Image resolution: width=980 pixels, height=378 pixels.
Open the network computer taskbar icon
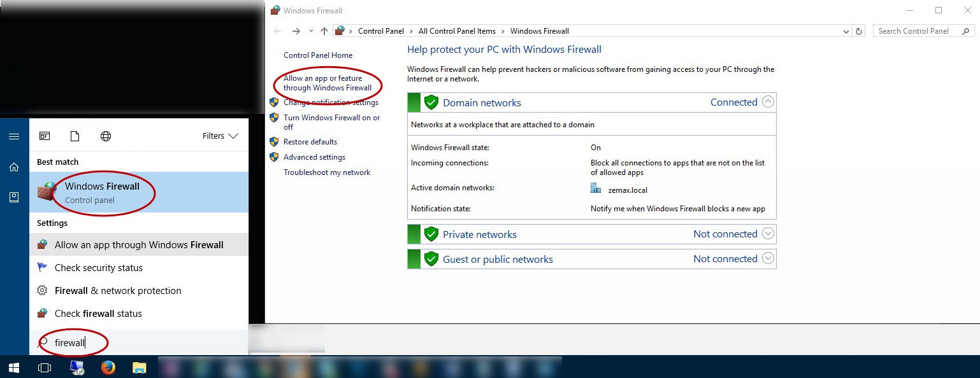click(x=77, y=367)
